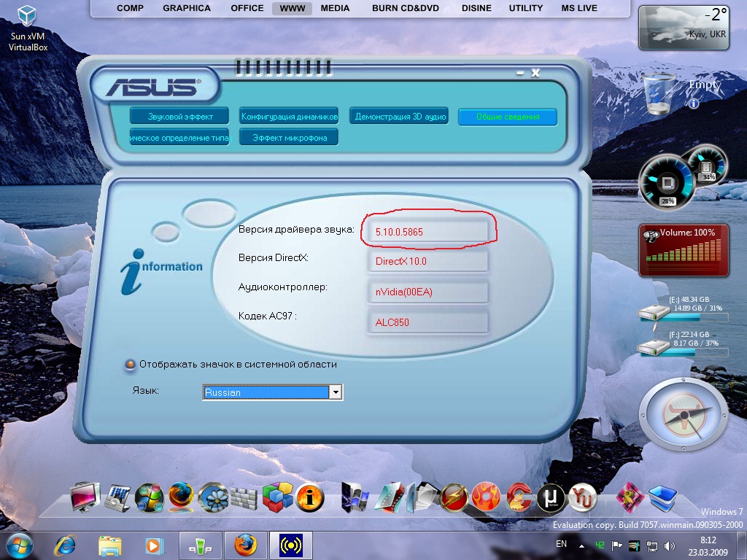Viewport: 747px width, 560px height.
Task: Launch CCleaner from the dock
Action: pyautogui.click(x=519, y=497)
